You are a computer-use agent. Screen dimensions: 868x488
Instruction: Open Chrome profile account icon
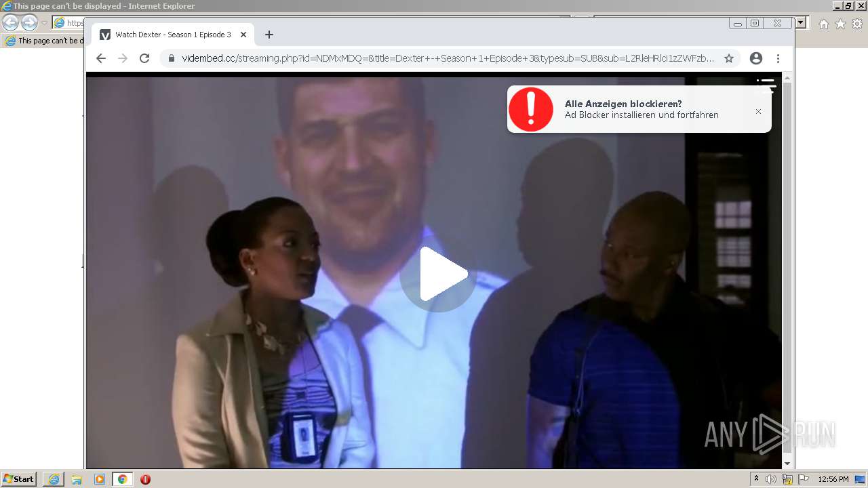(x=756, y=58)
